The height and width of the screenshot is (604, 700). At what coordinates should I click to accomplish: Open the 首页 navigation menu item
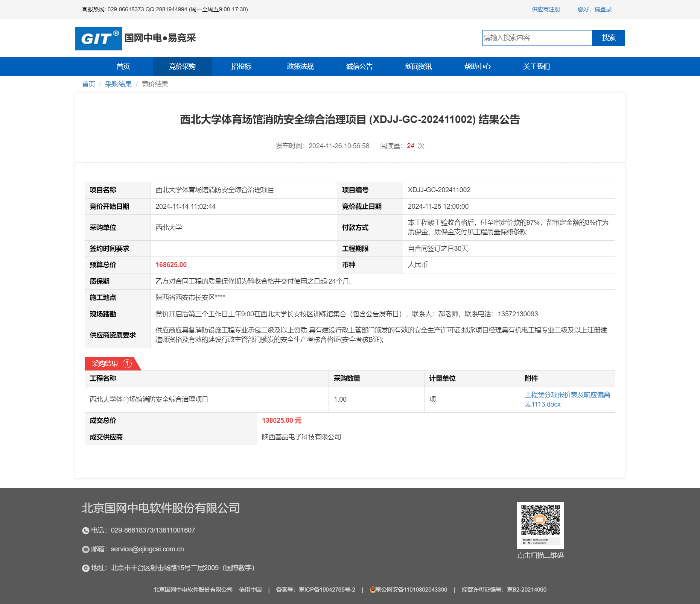click(x=123, y=67)
